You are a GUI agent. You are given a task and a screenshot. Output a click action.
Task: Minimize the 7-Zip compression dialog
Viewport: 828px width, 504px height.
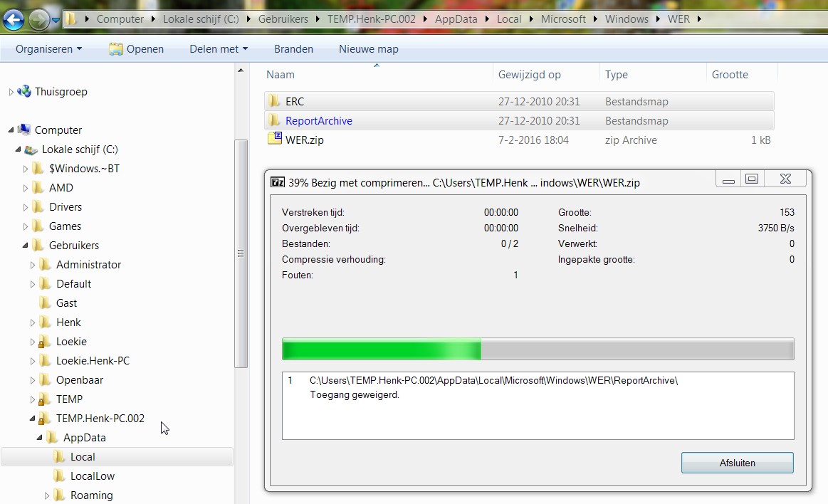(x=729, y=179)
